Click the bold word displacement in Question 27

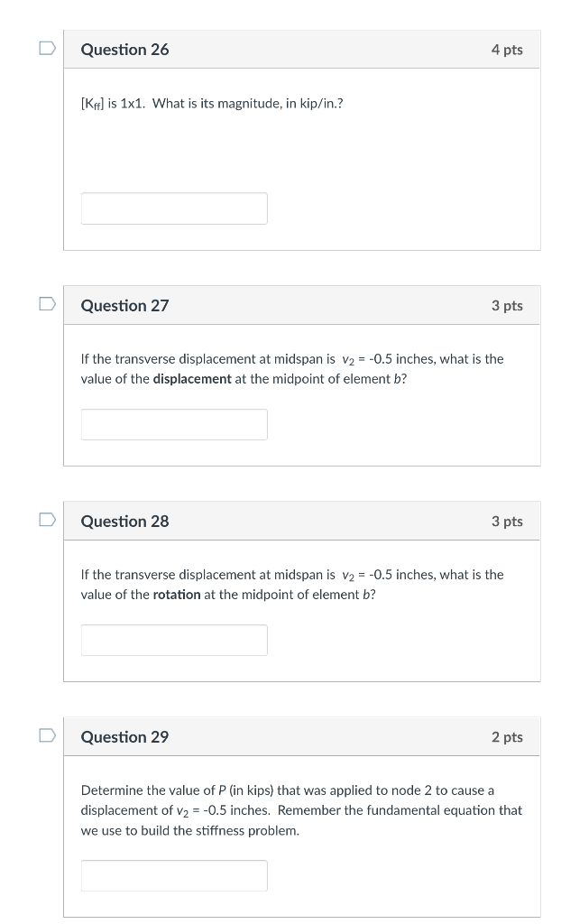point(192,379)
